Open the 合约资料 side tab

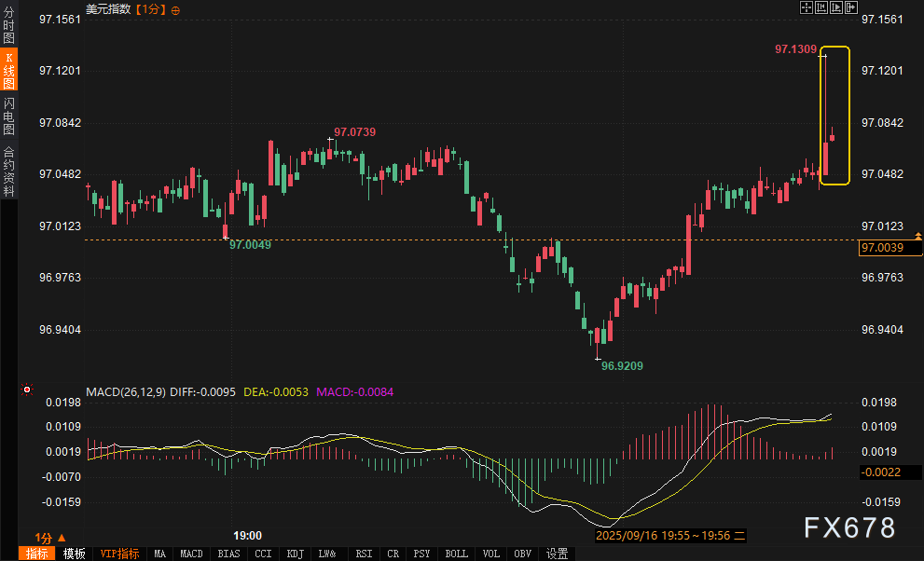pos(8,171)
